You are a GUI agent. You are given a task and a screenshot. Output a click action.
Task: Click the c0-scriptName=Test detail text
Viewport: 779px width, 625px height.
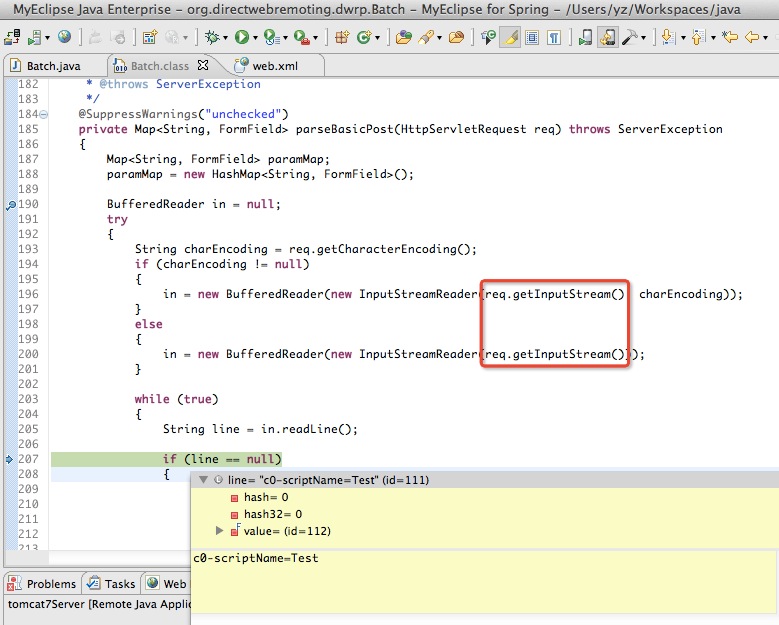coord(255,558)
